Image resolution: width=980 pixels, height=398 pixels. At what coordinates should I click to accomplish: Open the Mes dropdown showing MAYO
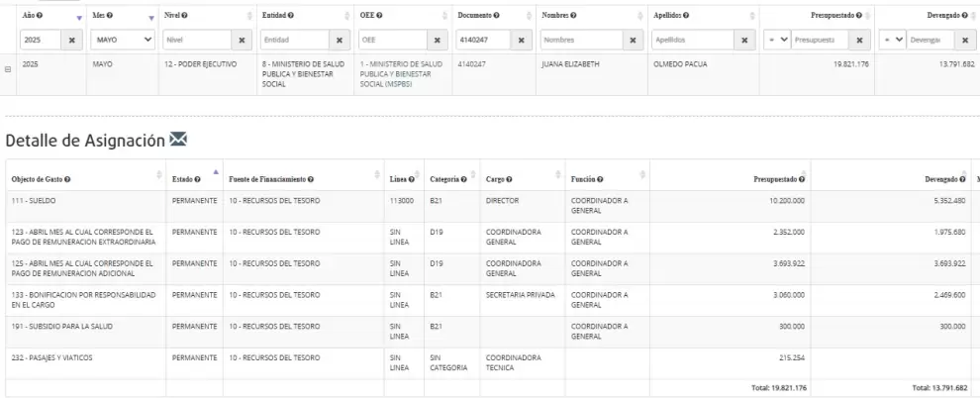[123, 40]
